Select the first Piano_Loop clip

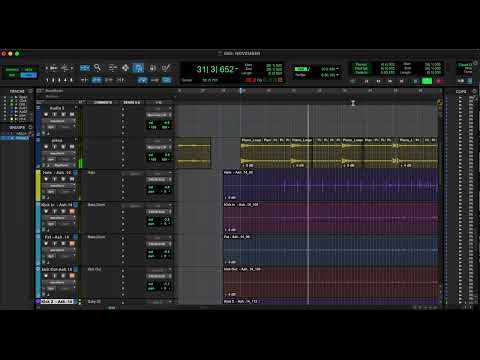(x=251, y=153)
